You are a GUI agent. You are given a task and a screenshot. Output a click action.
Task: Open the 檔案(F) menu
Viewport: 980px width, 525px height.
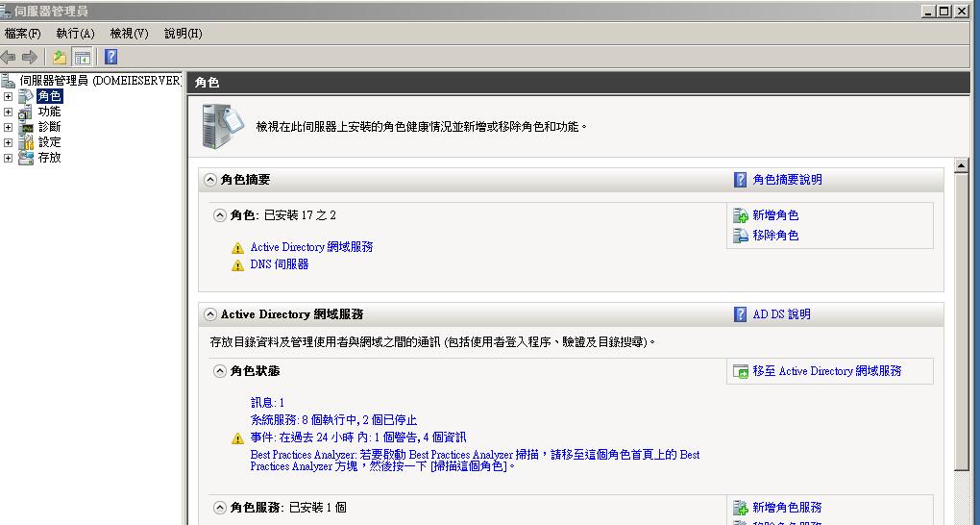23,34
